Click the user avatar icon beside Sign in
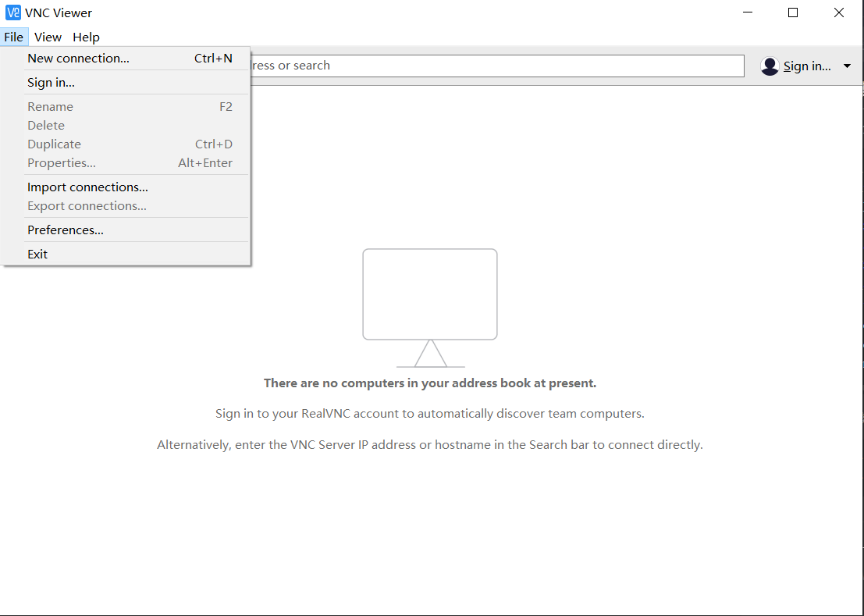This screenshot has height=616, width=864. (770, 66)
